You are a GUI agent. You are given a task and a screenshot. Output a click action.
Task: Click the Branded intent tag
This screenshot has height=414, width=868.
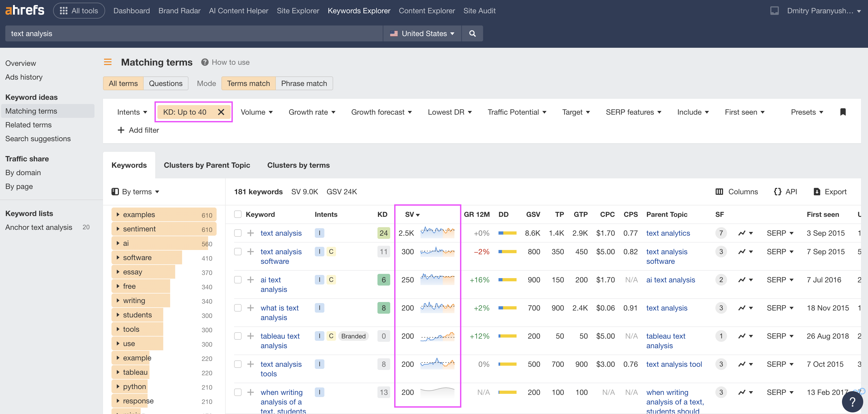coord(353,336)
